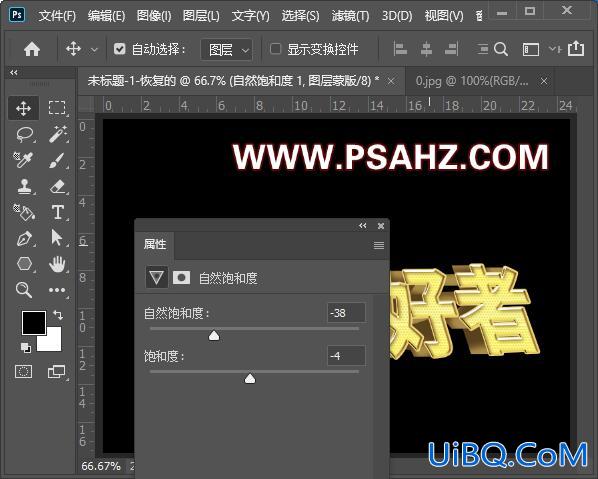This screenshot has width=598, height=479.
Task: Open the 图层(L) menu
Action: (x=201, y=16)
